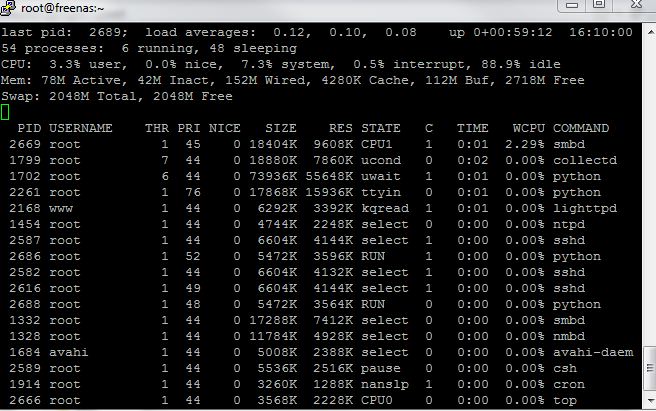Click the THR column header

tap(157, 128)
